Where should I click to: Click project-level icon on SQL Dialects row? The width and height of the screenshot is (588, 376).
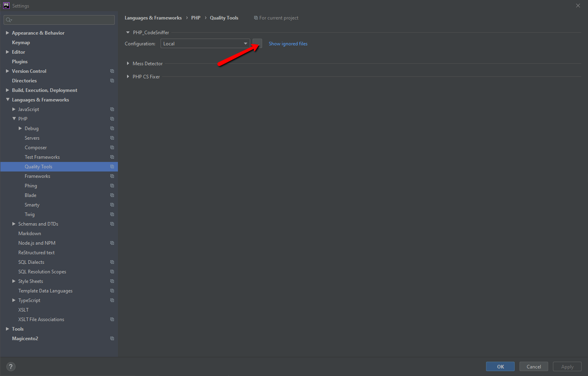coord(112,262)
